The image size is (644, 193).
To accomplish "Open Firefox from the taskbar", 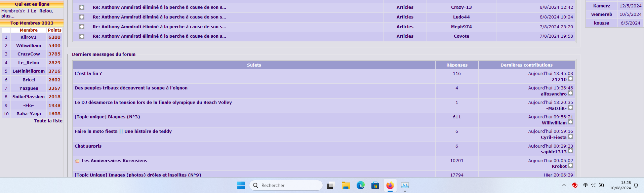I will [390, 185].
